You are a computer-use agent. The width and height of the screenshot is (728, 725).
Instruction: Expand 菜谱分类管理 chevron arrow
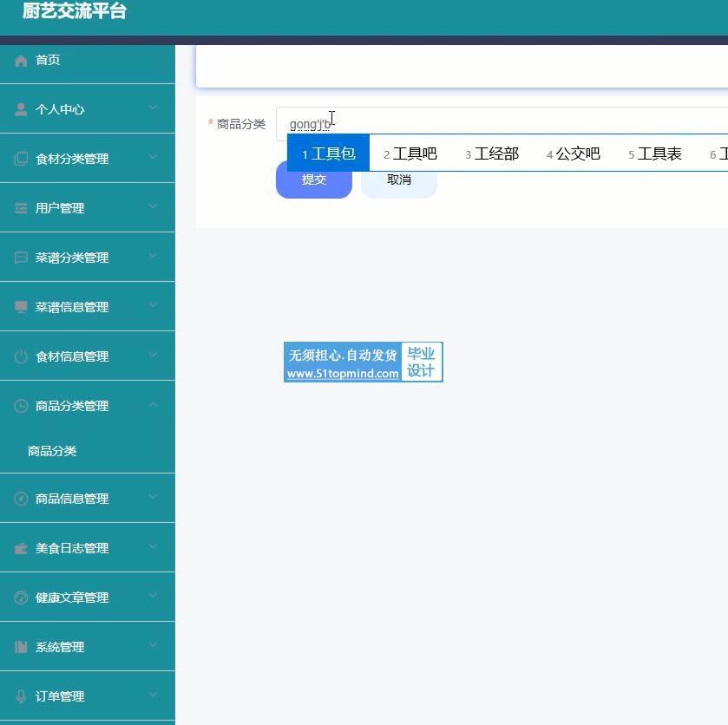pyautogui.click(x=153, y=256)
